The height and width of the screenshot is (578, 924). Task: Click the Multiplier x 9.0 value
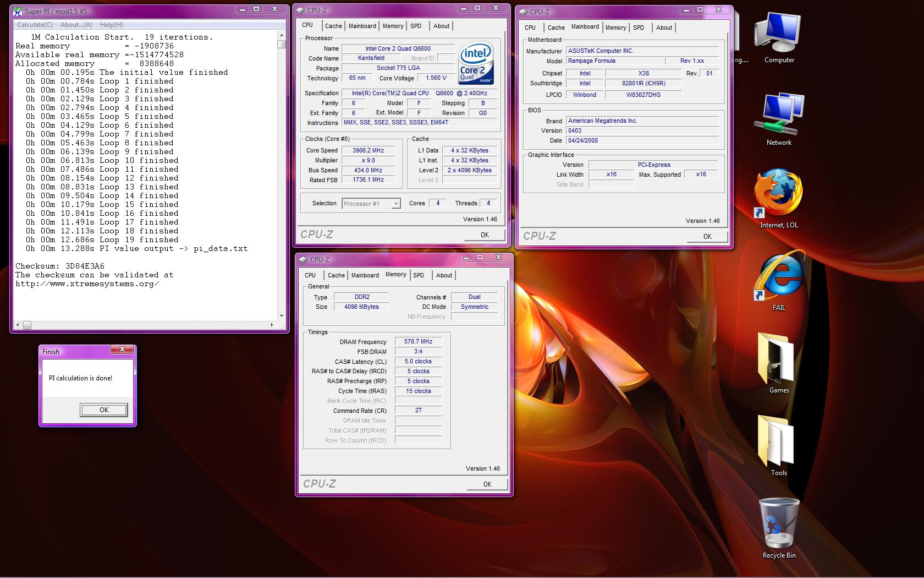(368, 160)
